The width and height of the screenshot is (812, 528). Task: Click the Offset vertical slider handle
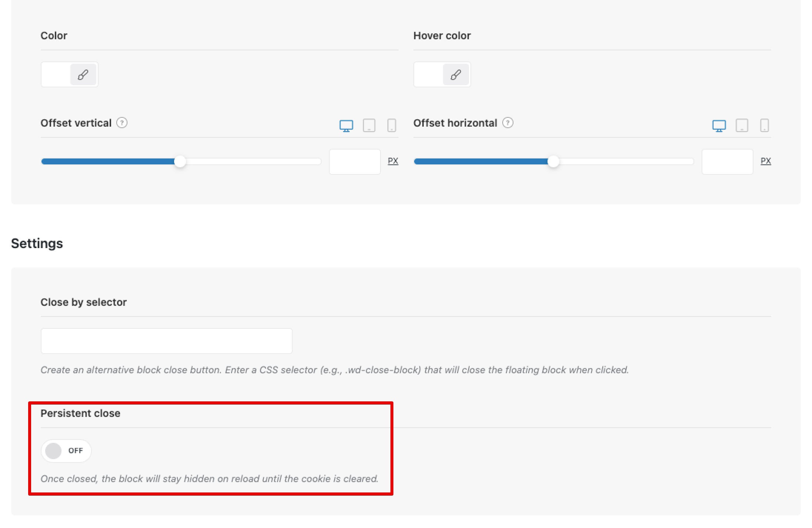click(x=180, y=161)
